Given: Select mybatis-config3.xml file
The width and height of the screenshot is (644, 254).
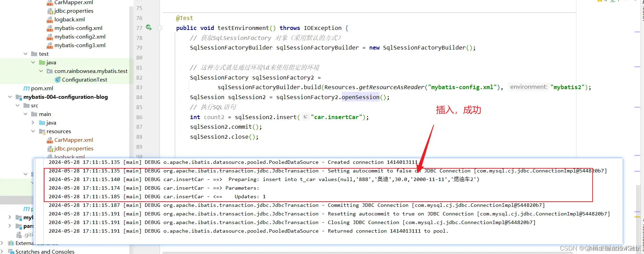Looking at the screenshot, I should (80, 45).
